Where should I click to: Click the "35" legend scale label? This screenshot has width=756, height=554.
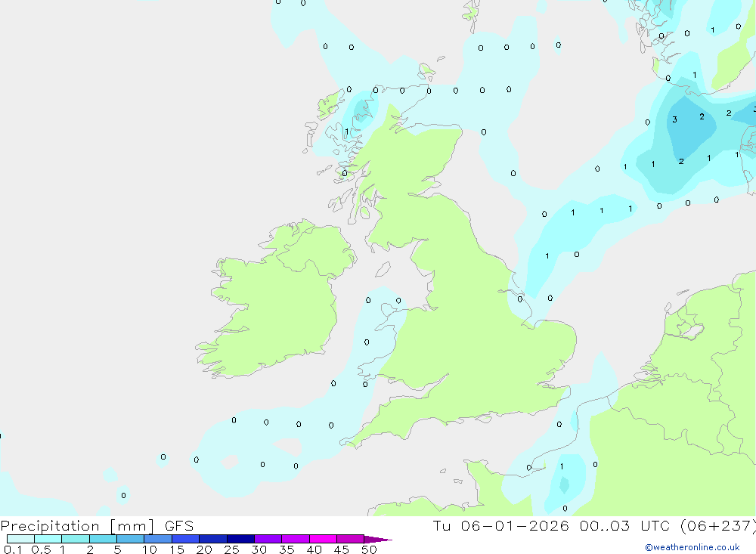click(x=287, y=549)
